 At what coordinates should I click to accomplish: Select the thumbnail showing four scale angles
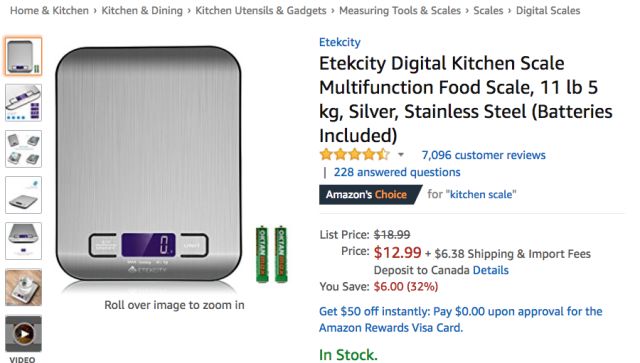pyautogui.click(x=23, y=149)
